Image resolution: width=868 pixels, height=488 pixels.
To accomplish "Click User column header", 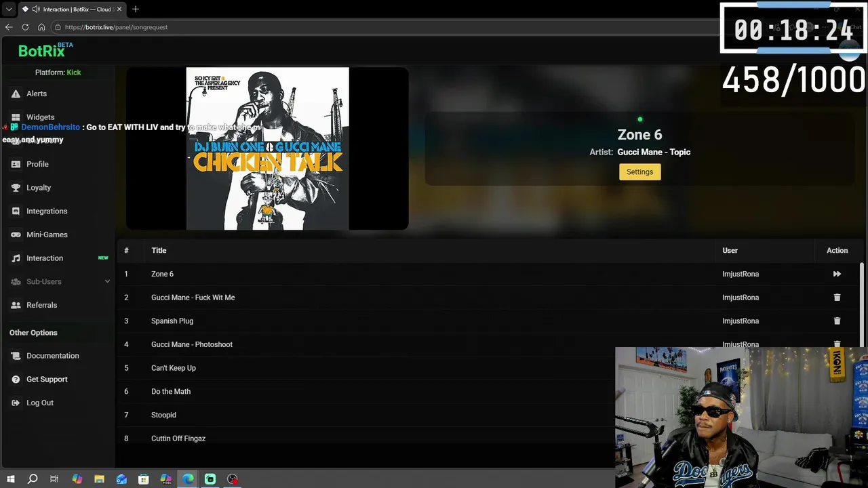I will [730, 251].
